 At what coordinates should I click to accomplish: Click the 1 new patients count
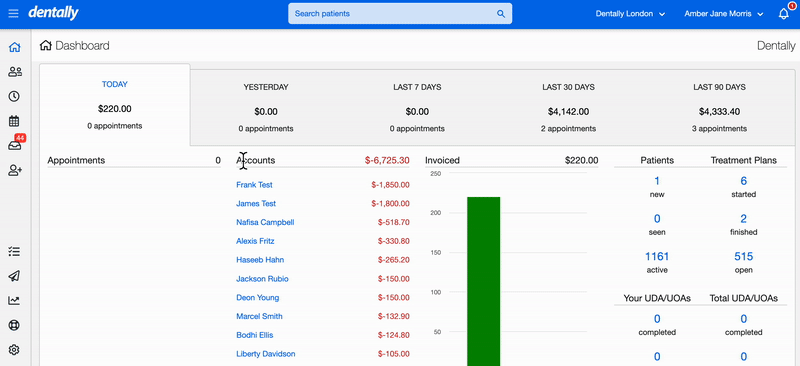pyautogui.click(x=657, y=181)
